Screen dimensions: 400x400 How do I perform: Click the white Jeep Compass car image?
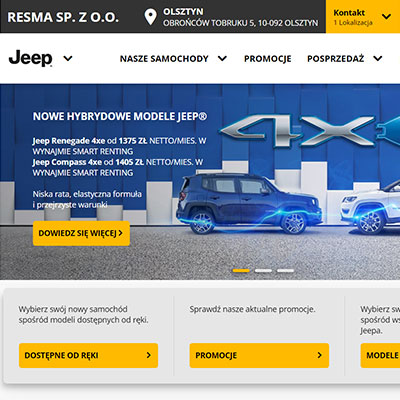pyautogui.click(x=370, y=207)
